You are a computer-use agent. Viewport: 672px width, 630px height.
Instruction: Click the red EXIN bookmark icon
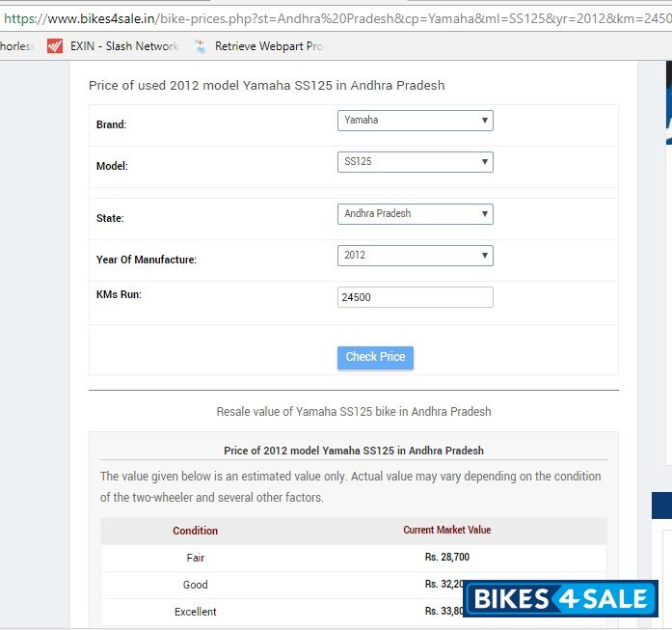[55, 46]
